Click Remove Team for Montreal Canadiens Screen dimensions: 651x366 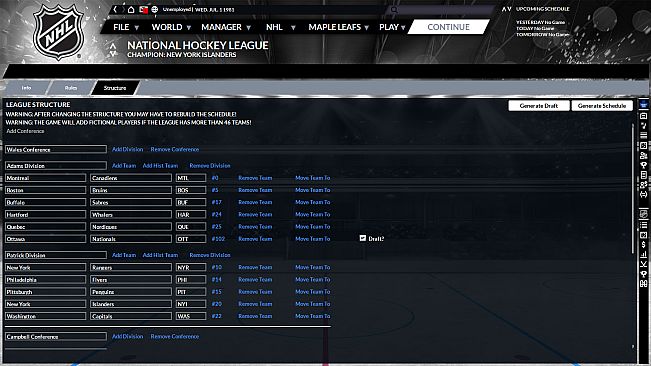[x=255, y=178]
